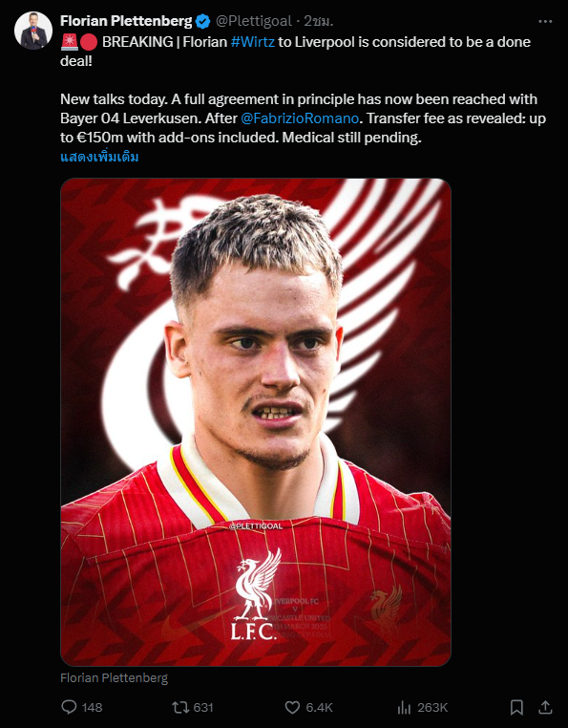Click the reply speech bubble icon
Screen dimensions: 568x728
[69, 707]
